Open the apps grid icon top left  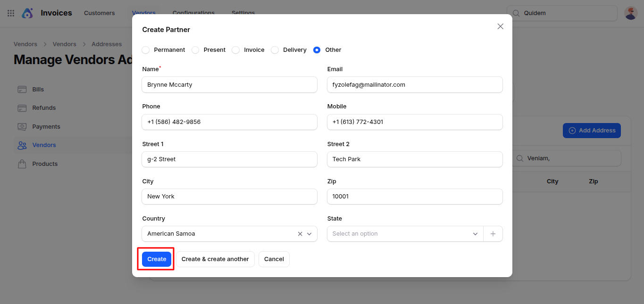click(x=10, y=13)
